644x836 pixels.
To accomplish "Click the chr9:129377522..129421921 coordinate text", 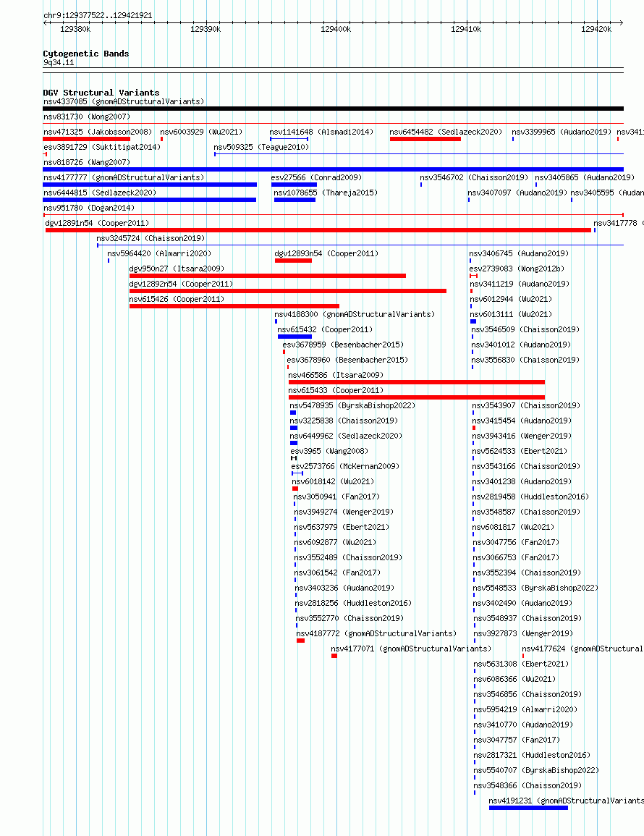I will (x=98, y=15).
